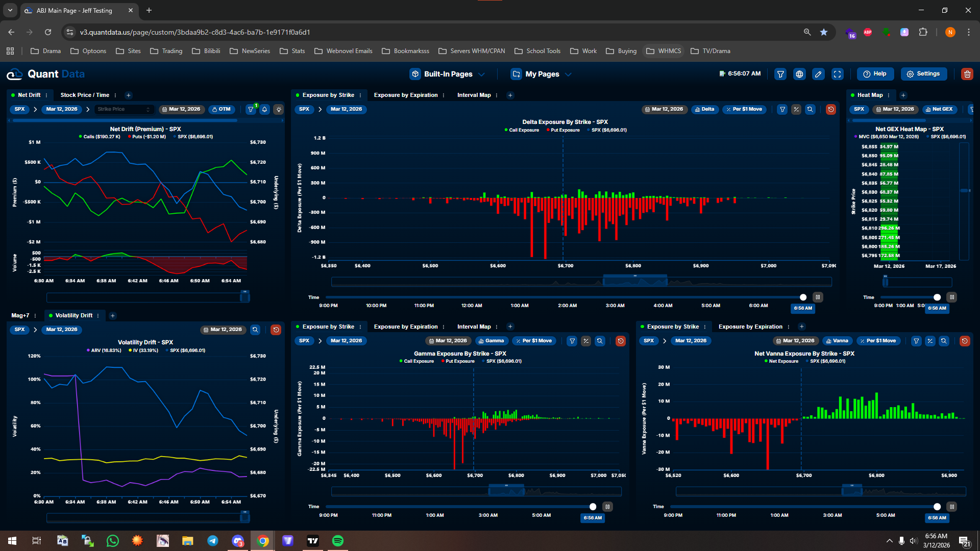Toggle Put Exposure legend in Gamma chart
This screenshot has height=551, width=980.
[x=458, y=361]
